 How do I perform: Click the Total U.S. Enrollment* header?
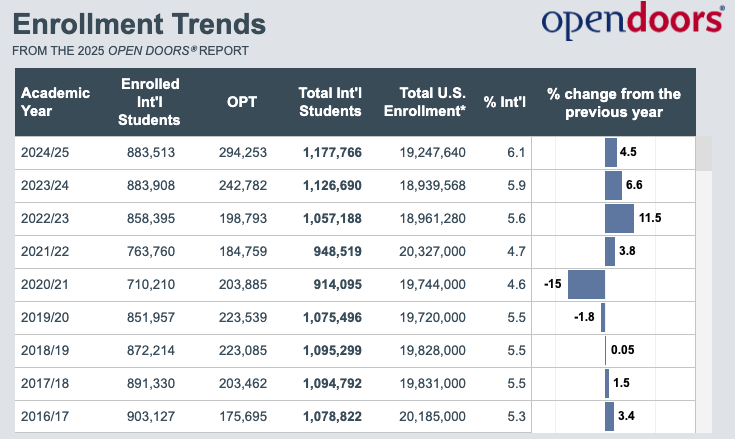tap(424, 102)
